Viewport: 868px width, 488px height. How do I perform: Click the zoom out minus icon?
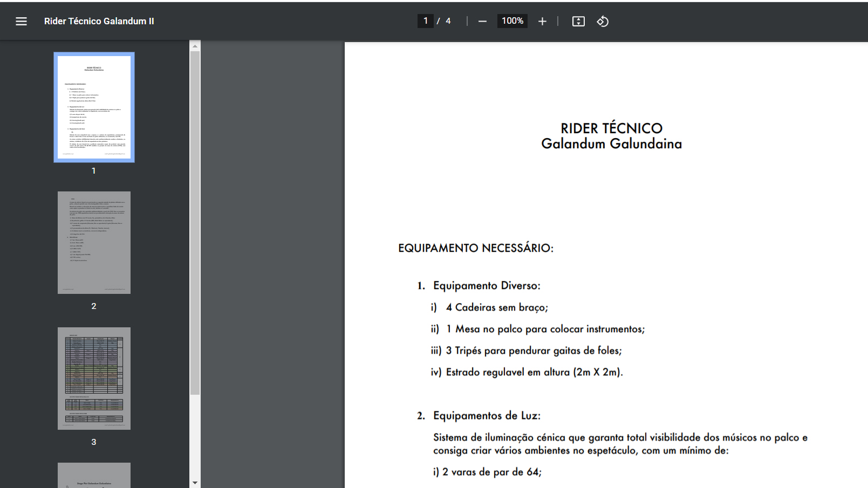[482, 21]
